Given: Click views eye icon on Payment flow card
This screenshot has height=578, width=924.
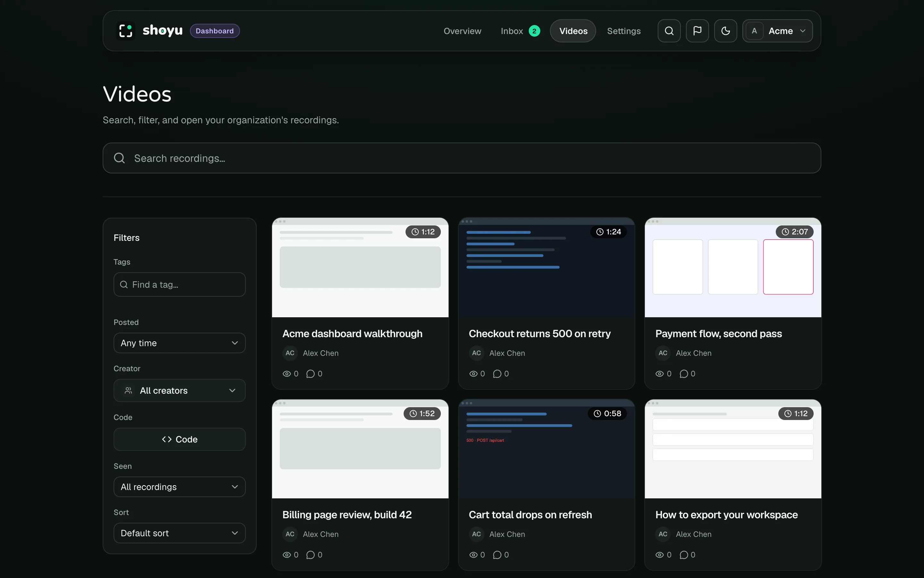Looking at the screenshot, I should pos(660,373).
